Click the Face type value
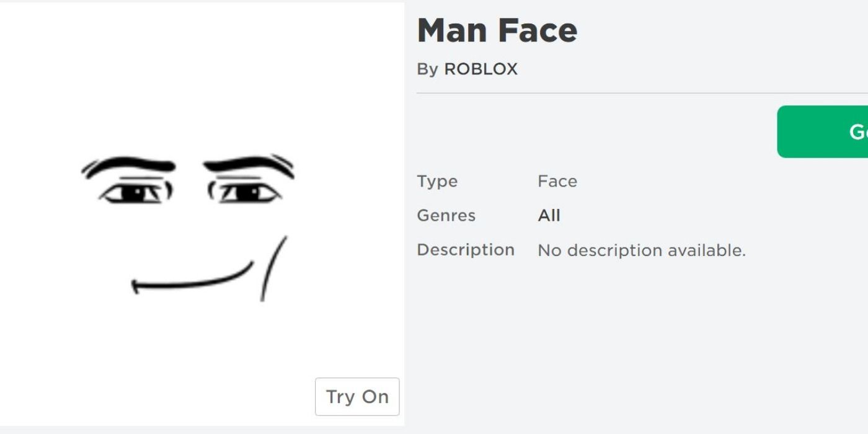 pos(557,182)
